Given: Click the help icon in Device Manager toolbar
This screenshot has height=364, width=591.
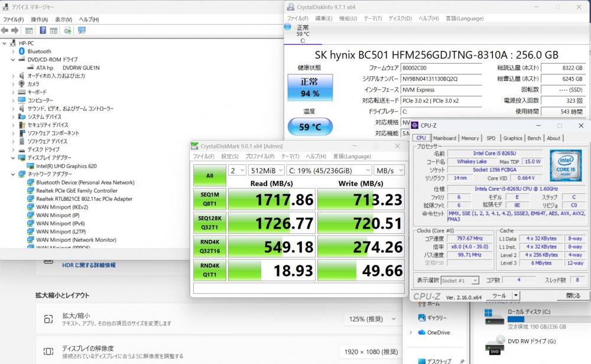Looking at the screenshot, I should coord(43,31).
